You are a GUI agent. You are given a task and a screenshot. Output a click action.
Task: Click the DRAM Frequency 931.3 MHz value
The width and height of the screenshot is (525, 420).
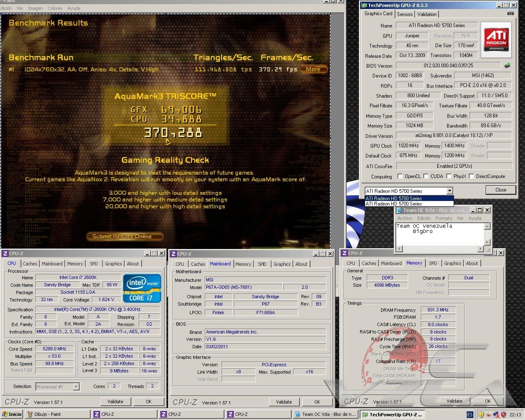tap(438, 310)
